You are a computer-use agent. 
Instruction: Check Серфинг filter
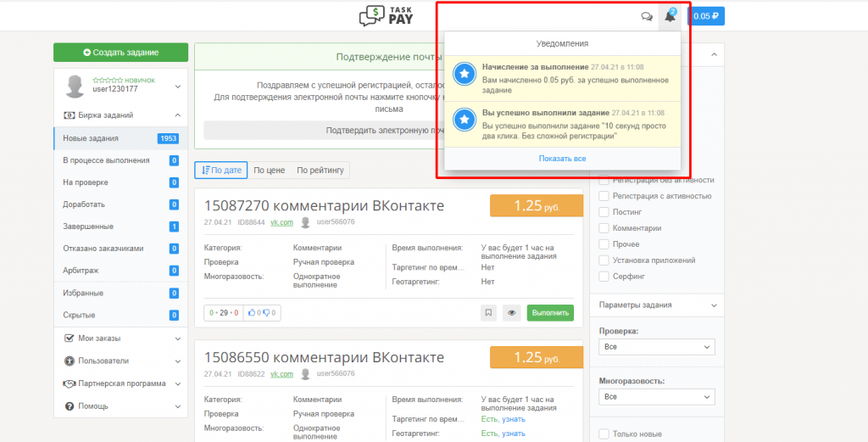coord(604,277)
